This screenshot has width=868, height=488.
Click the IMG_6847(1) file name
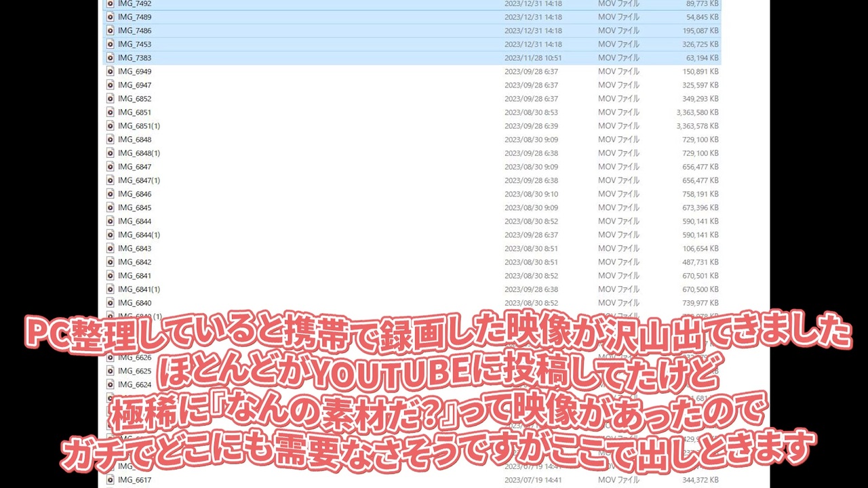coord(139,180)
